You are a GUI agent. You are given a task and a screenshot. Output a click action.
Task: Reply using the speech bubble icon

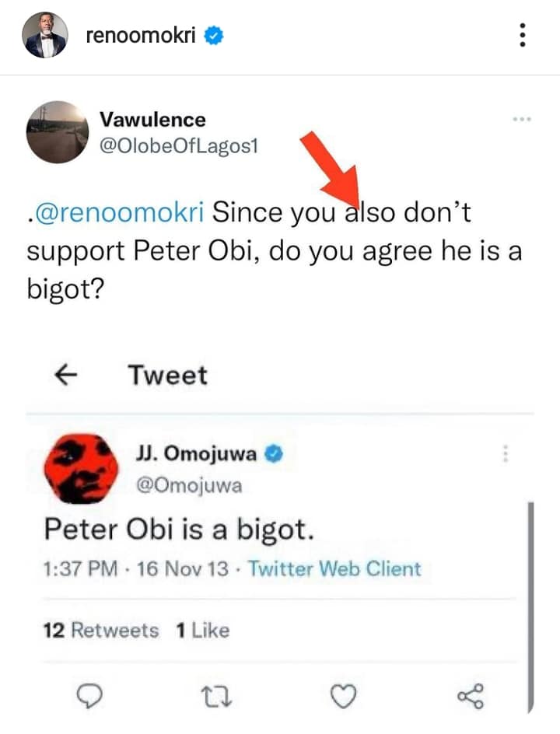[x=89, y=695]
